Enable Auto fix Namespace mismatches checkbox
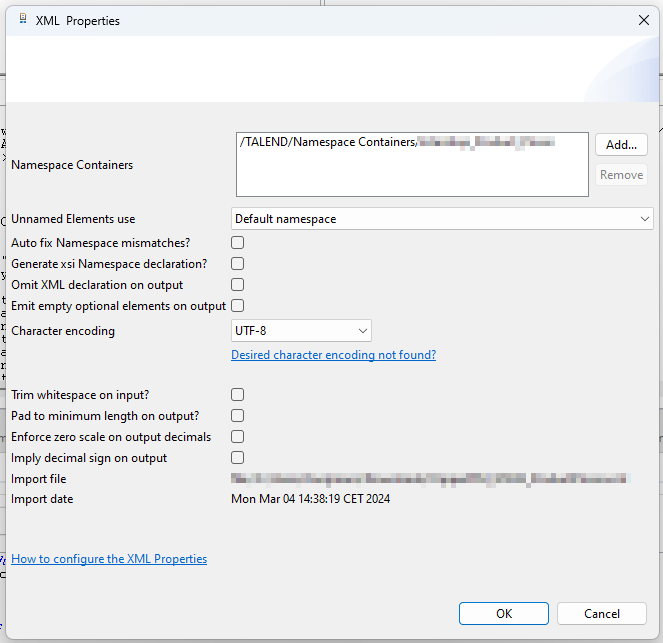Screen dimensions: 663x643 pos(238,243)
